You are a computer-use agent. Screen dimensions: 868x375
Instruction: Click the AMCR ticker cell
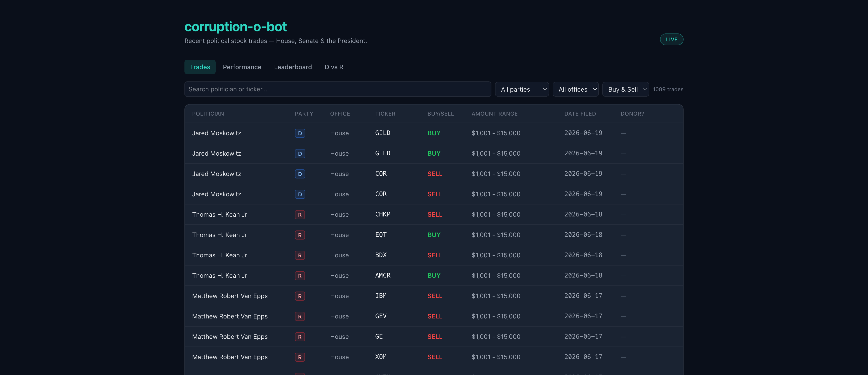click(x=382, y=275)
